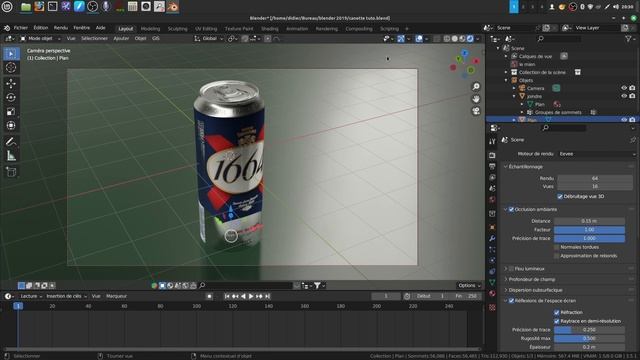Switch to rendered viewport shading
Screen dimensions: 640x360
[x=470, y=38]
